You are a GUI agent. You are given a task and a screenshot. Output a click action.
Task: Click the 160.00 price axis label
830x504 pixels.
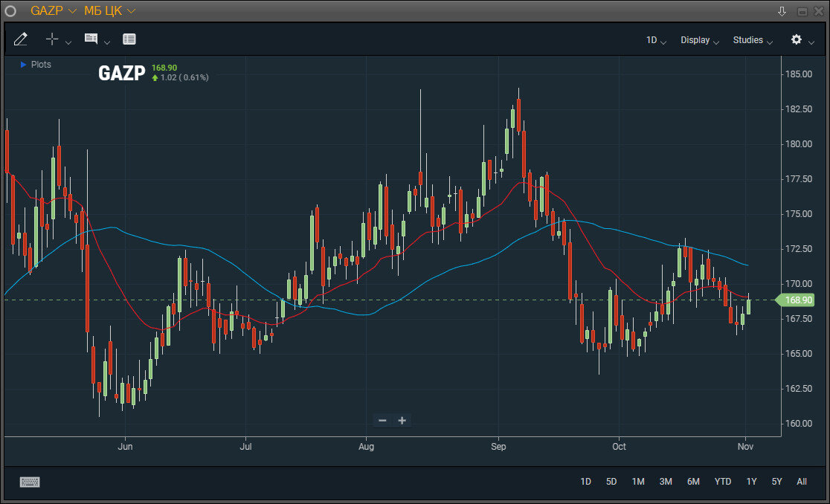798,423
